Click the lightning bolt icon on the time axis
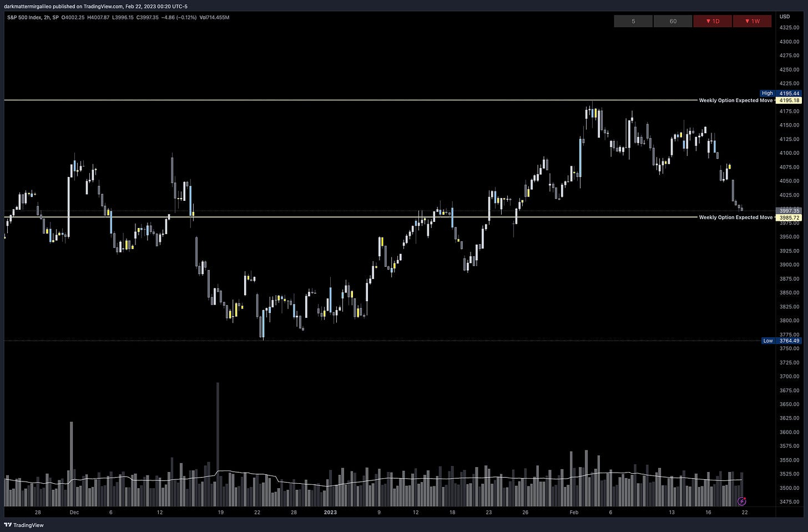This screenshot has width=808, height=532. tap(741, 501)
